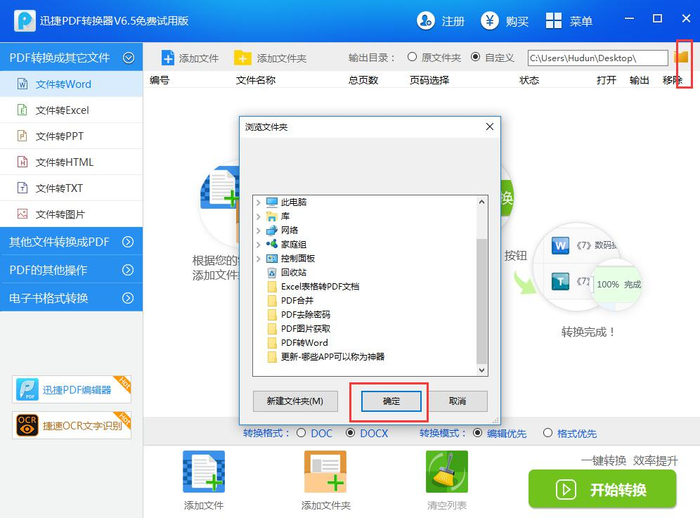The width and height of the screenshot is (700, 518).
Task: Open the 菜单 grid icon
Action: click(x=554, y=21)
